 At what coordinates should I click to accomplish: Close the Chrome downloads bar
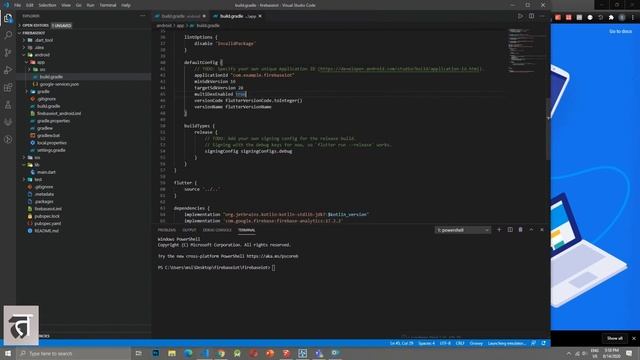[634, 338]
